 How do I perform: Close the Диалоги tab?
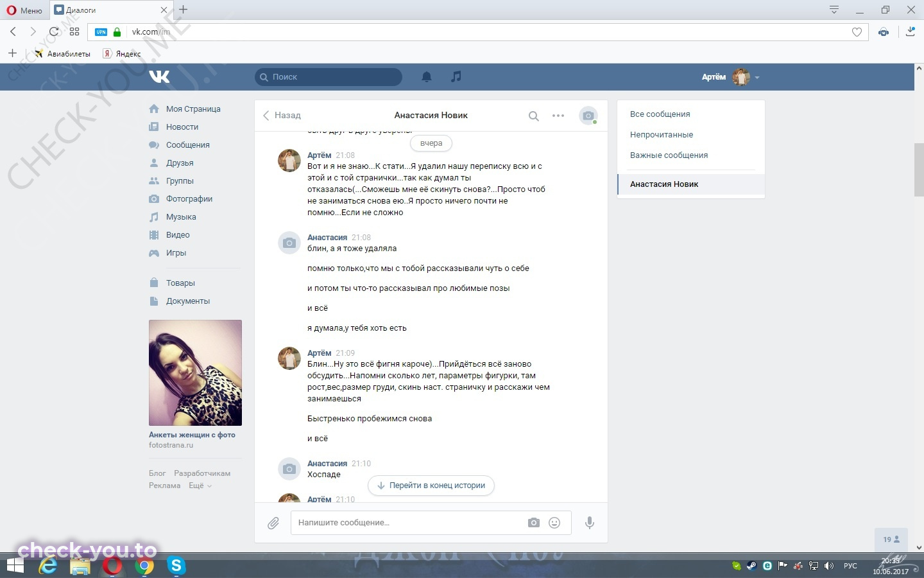pos(164,10)
